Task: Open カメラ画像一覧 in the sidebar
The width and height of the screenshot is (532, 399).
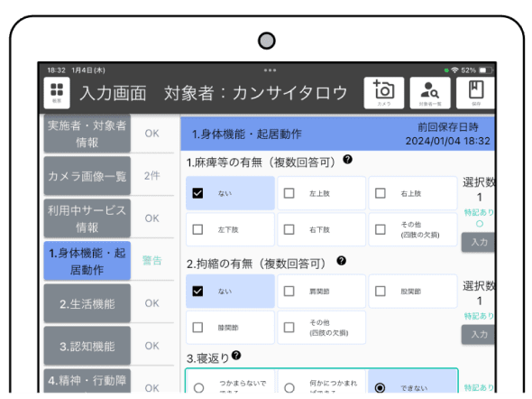Action: [x=87, y=176]
